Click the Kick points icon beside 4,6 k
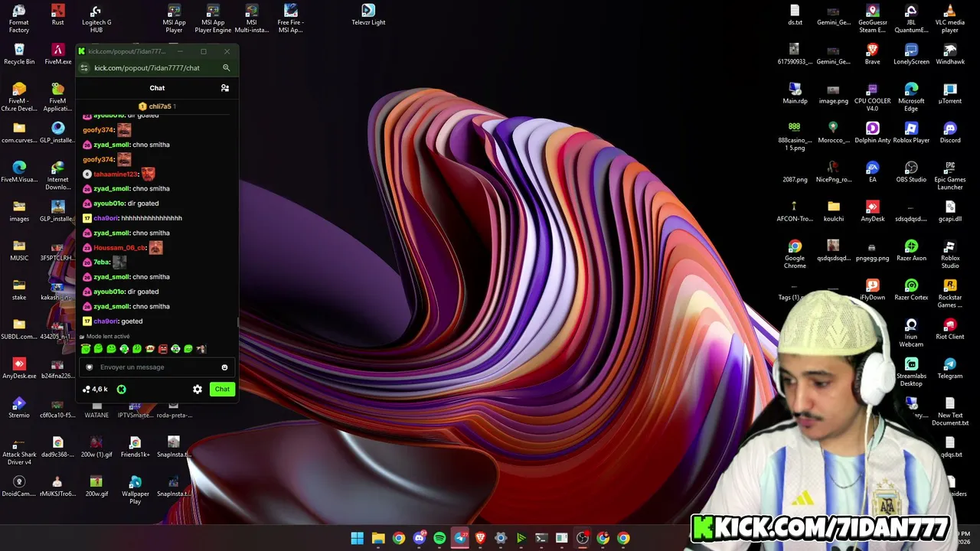The image size is (980, 551). [121, 390]
